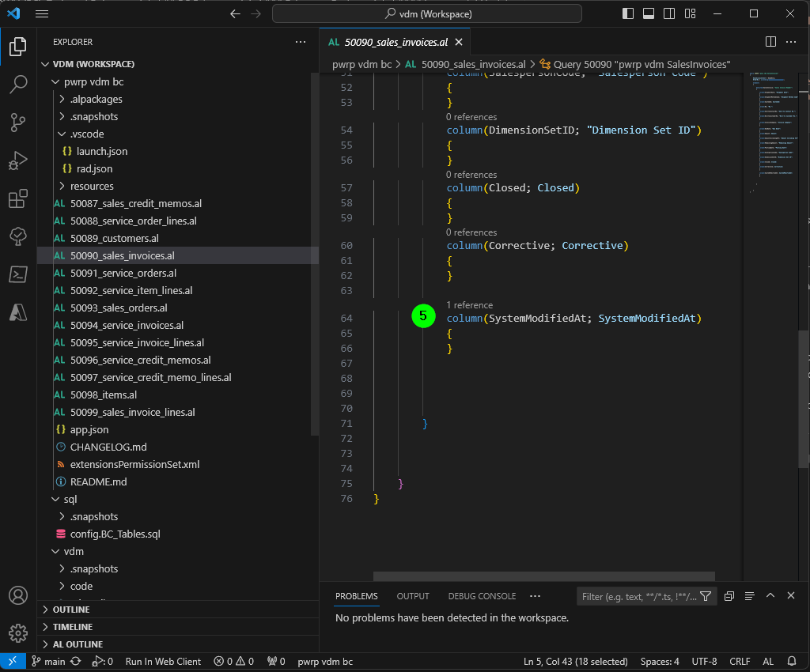Open the terminal-style PowerShell activity icon
810x672 pixels.
pos(18,274)
